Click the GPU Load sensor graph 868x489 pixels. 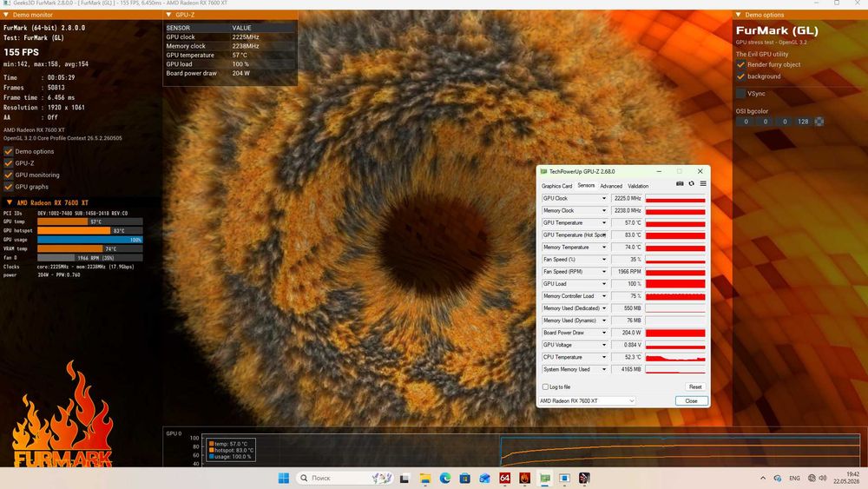tap(675, 283)
